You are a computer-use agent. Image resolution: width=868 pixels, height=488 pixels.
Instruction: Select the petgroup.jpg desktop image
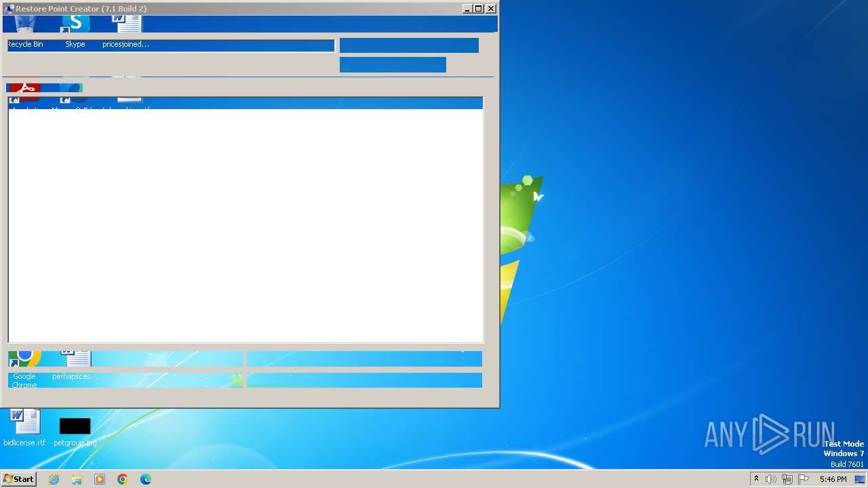pos(75,432)
